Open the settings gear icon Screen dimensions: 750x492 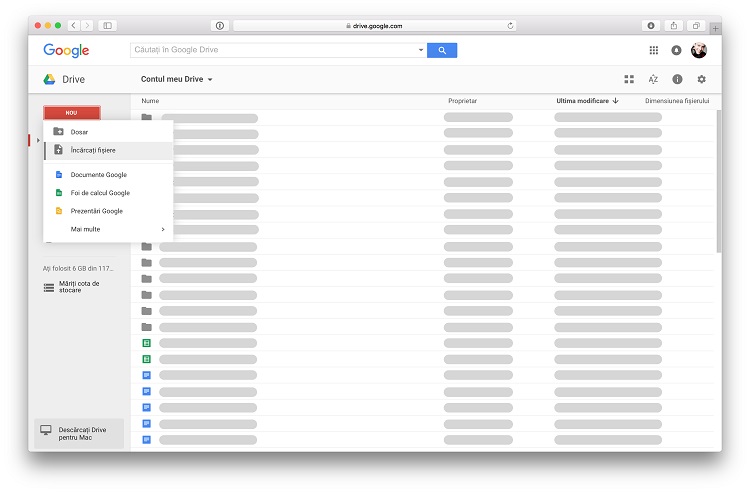click(x=701, y=79)
